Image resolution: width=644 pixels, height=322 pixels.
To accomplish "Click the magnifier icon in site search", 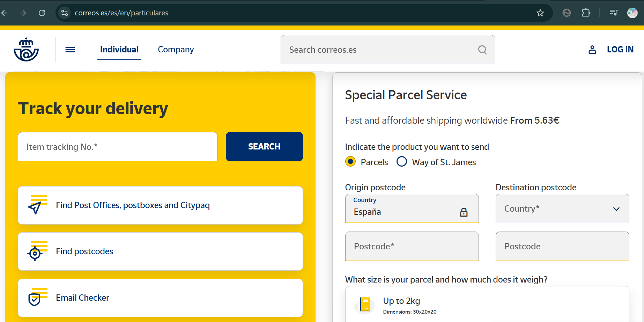I will click(x=482, y=50).
